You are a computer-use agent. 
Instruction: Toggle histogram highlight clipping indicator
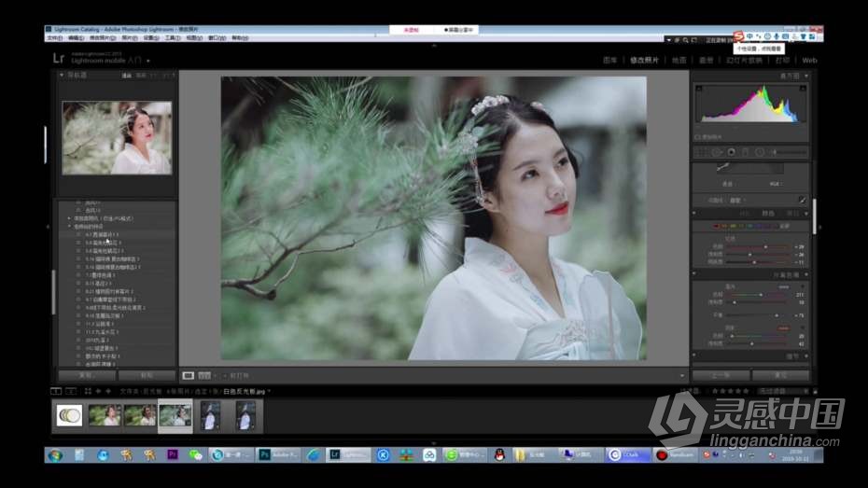pyautogui.click(x=803, y=89)
